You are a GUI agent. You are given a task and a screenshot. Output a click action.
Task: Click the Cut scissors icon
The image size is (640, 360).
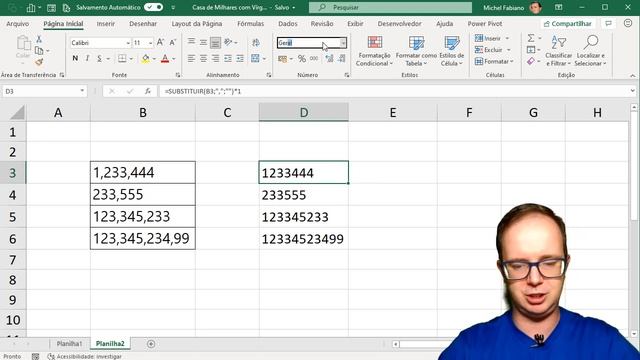tap(39, 39)
